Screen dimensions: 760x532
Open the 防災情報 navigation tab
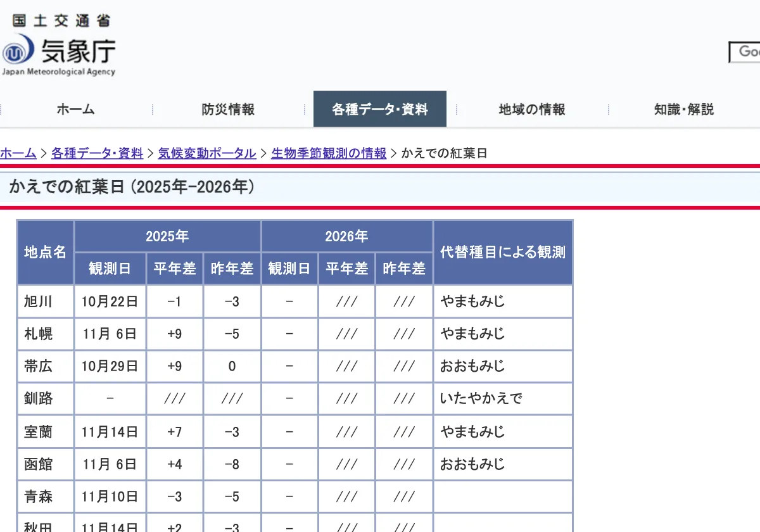229,109
